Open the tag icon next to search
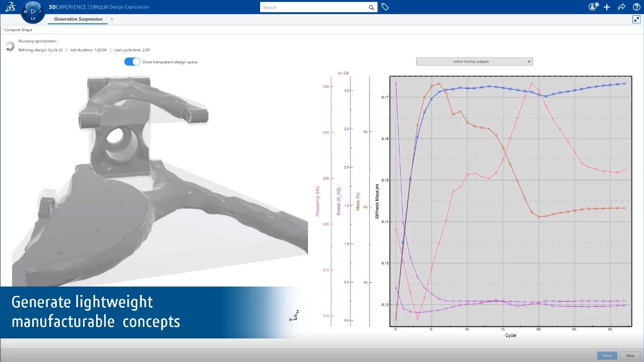This screenshot has height=362, width=644. 385,7
